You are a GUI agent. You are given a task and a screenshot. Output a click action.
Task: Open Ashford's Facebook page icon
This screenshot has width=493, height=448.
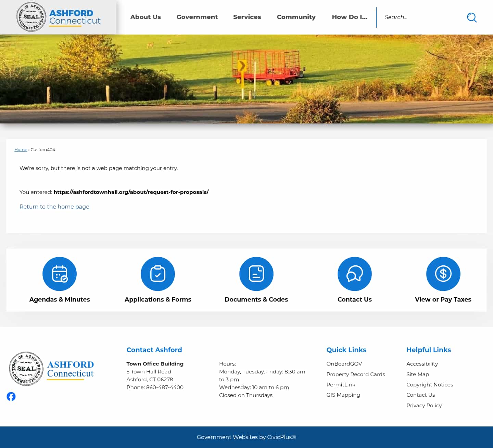[11, 396]
